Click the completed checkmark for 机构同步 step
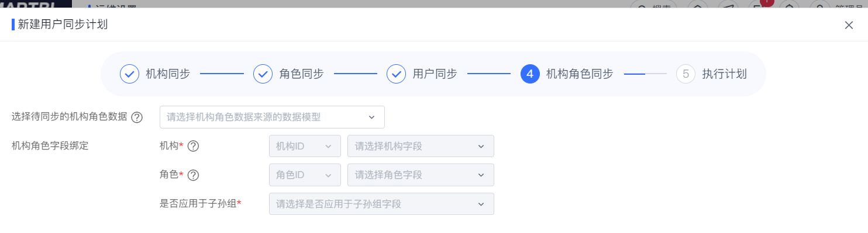868x233 pixels. 130,74
